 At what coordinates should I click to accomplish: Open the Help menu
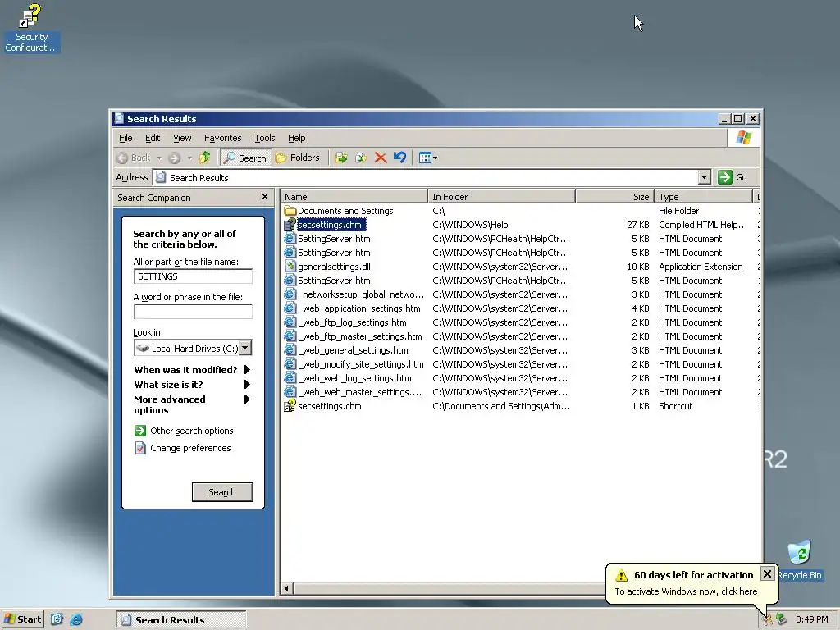click(x=296, y=138)
